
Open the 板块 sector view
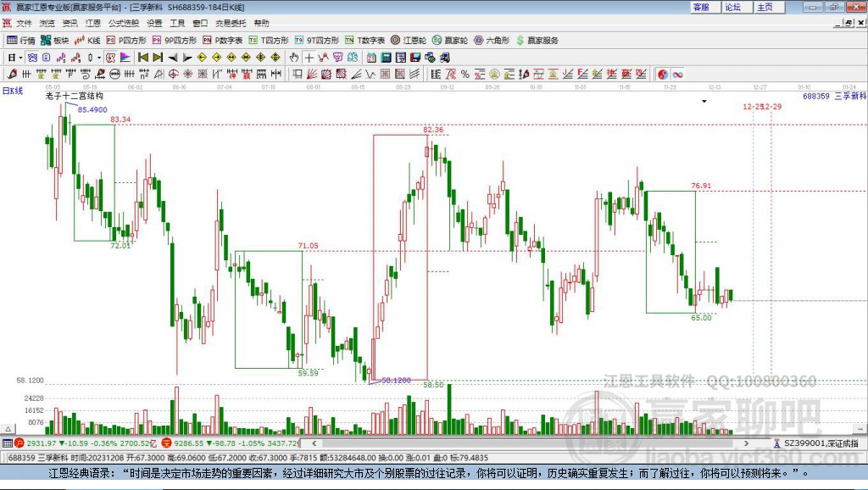pos(54,40)
